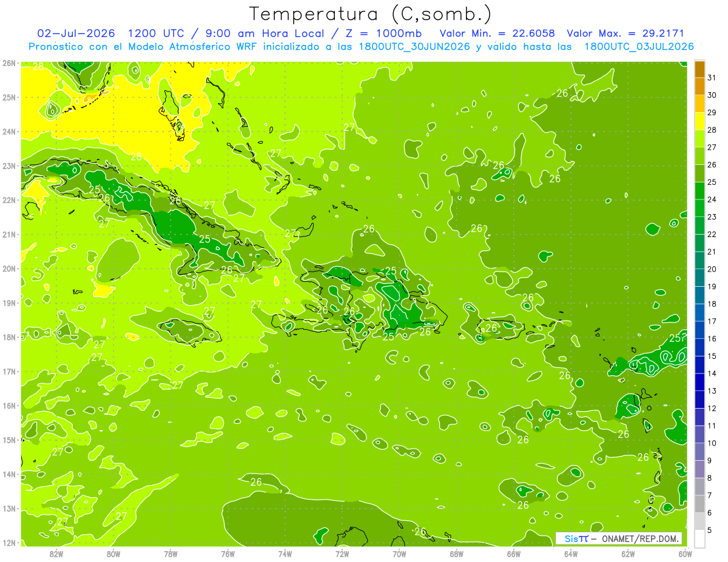Click the '13N' latitude axis label

pos(9,509)
